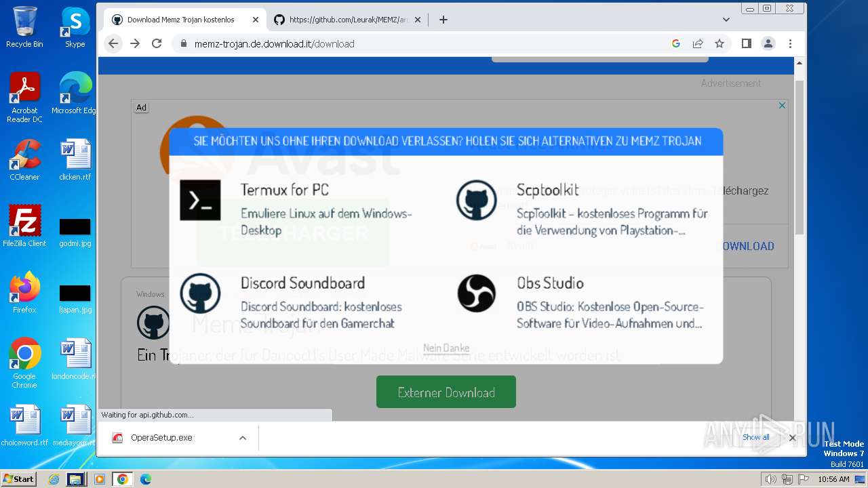Viewport: 868px width, 488px height.
Task: Open choiceword.rtf document icon
Action: pos(24,426)
